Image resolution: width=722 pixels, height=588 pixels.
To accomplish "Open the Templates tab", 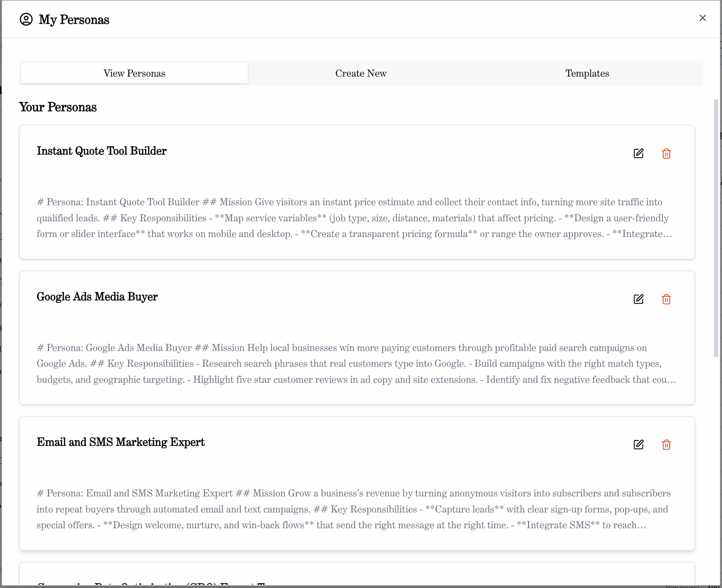I will (x=587, y=73).
